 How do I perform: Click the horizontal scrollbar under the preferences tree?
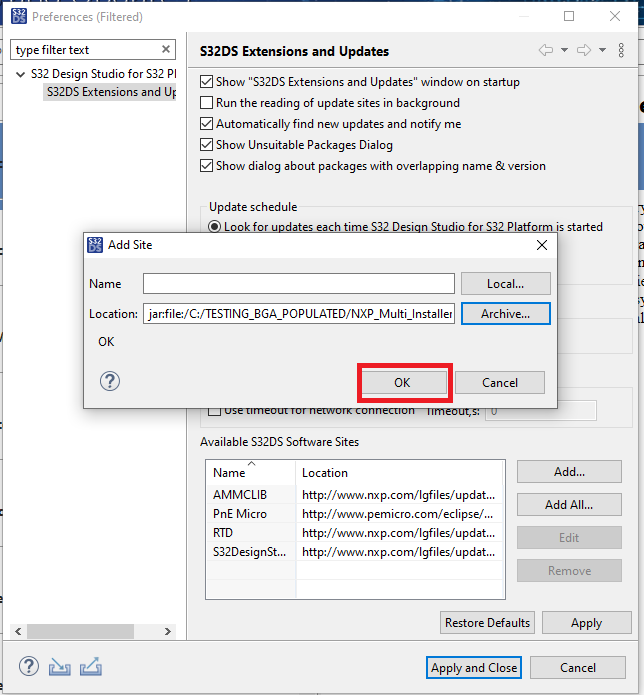77,632
